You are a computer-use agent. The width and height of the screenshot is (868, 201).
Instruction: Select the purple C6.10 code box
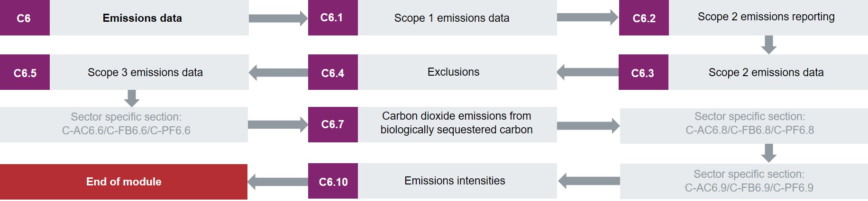[333, 181]
